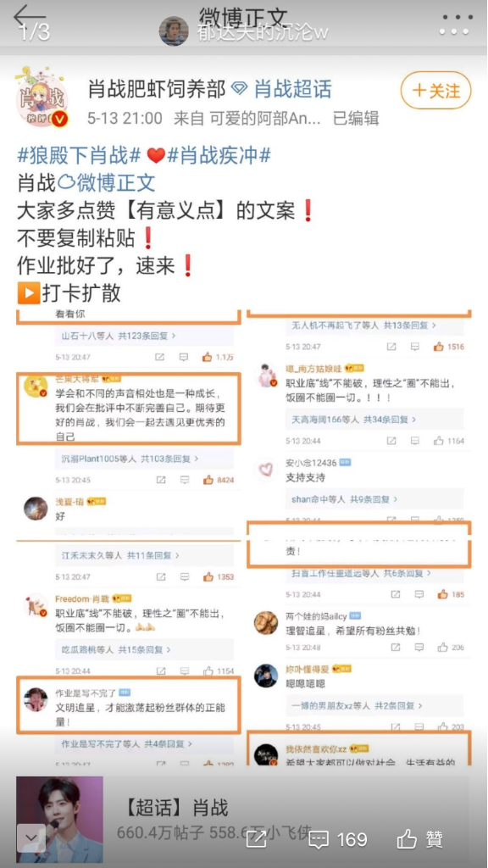The image size is (488, 868).
Task: Open username 肖战肥虾饲养部
Action: click(157, 88)
